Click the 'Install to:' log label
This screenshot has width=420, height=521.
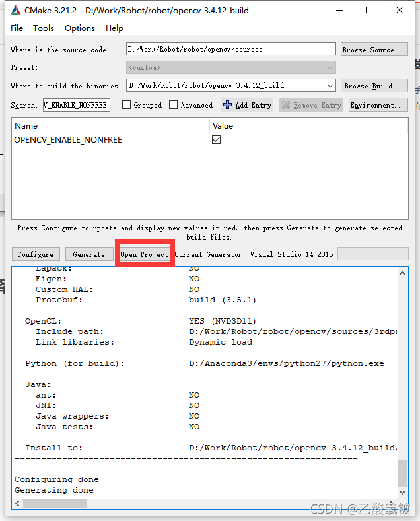click(54, 448)
